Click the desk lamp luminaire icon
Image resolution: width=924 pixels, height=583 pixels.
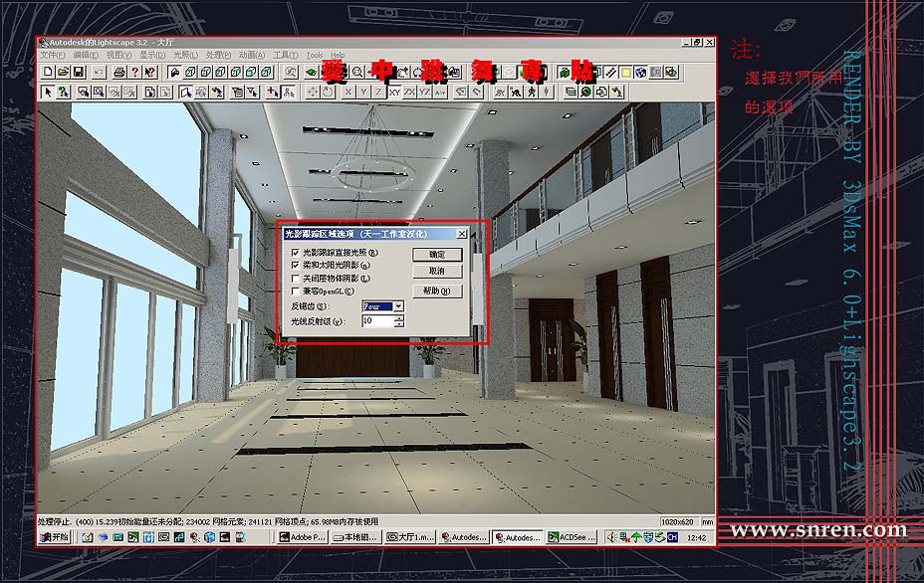[x=616, y=92]
